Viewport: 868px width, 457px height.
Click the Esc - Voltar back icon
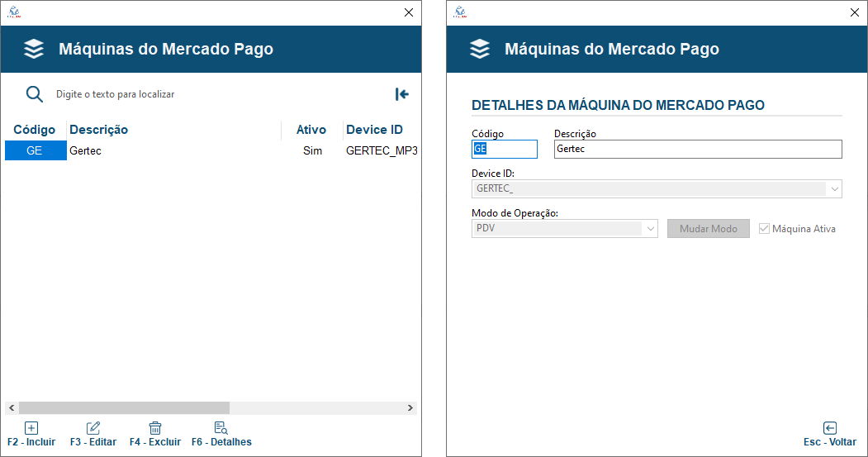[830, 427]
